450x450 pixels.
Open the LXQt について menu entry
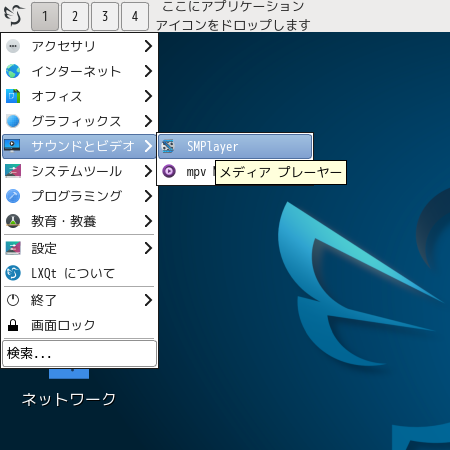pos(79,273)
